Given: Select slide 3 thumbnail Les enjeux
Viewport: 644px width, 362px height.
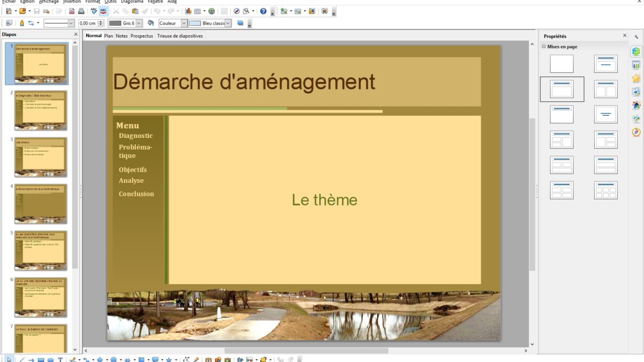Looking at the screenshot, I should pos(41,157).
